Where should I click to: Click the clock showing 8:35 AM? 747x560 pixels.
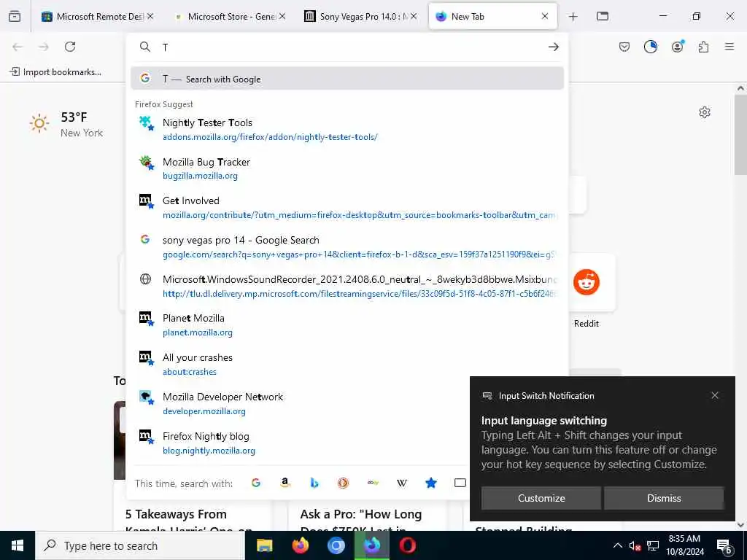[684, 545]
